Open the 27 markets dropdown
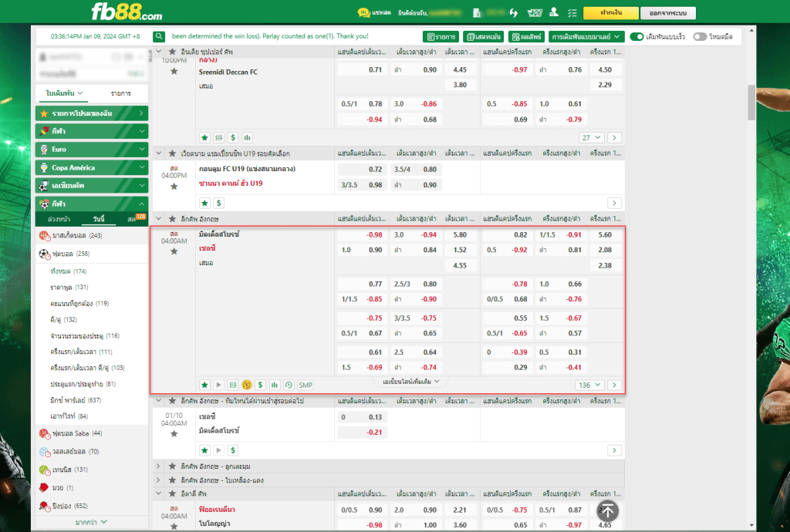790x532 pixels. pyautogui.click(x=592, y=137)
